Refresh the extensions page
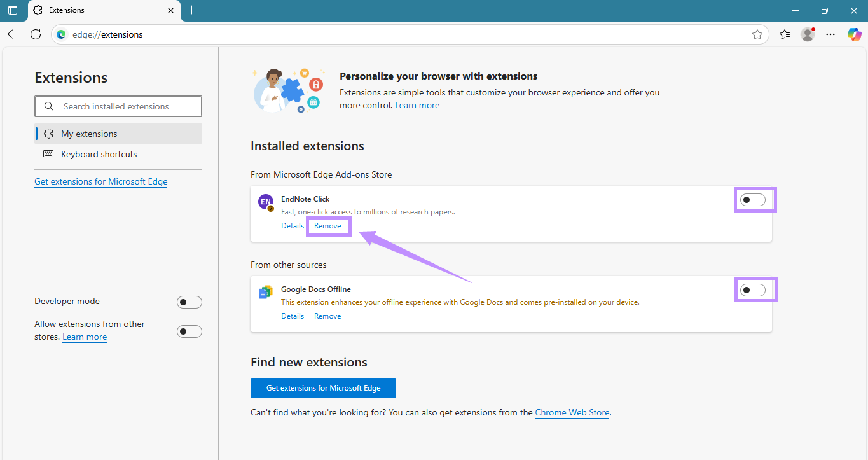Viewport: 868px width, 460px height. pos(36,34)
